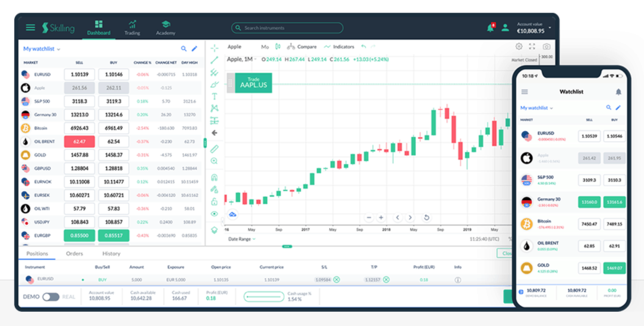Select the Positions tab

click(37, 254)
